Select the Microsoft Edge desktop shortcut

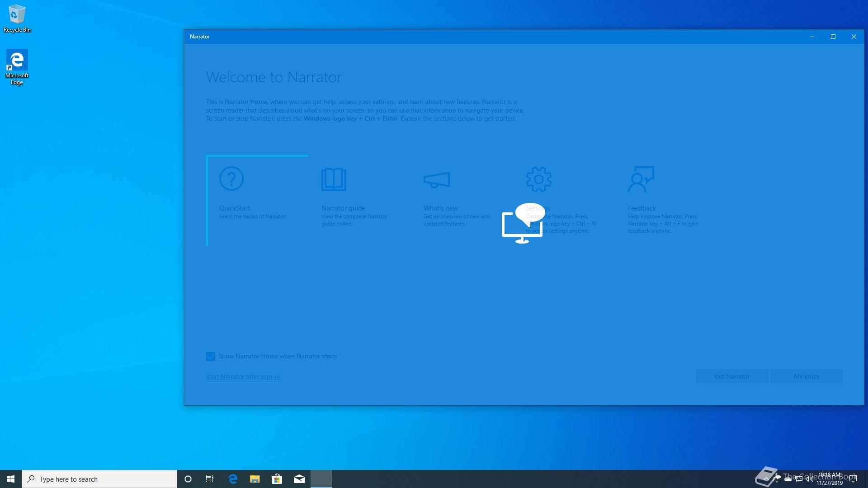coord(17,67)
